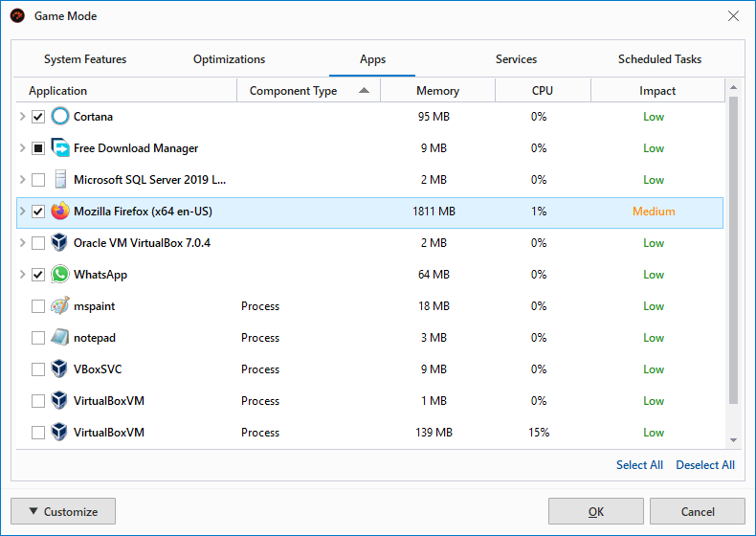Click the 95 MB memory value for Cortana
Image resolution: width=756 pixels, height=536 pixels.
coord(434,116)
